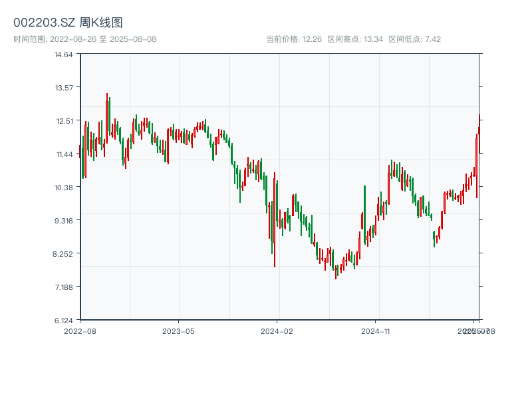Image resolution: width=532 pixels, height=399 pixels.
Task: Click the 区间低点 7.42 label
Action: pyautogui.click(x=415, y=39)
